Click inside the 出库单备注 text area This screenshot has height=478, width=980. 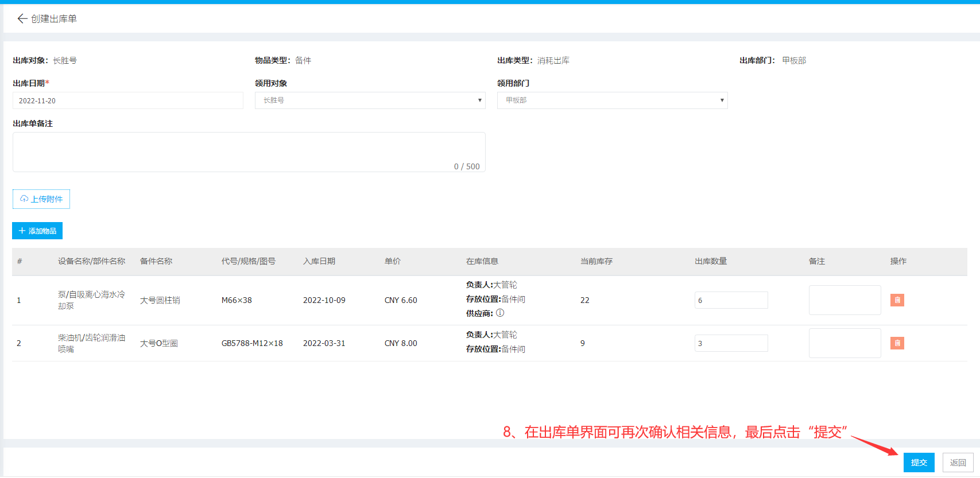pos(249,152)
